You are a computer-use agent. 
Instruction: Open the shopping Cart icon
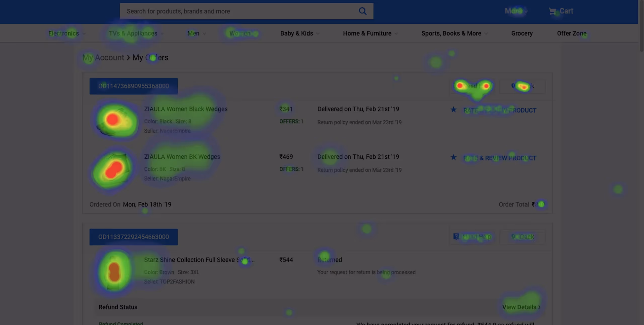click(552, 11)
